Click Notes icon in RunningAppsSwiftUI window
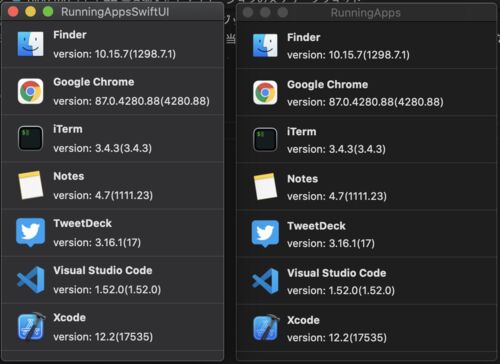 click(x=31, y=185)
